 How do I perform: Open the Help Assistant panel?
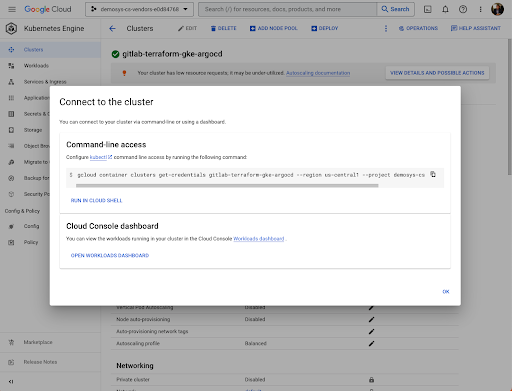coord(476,28)
